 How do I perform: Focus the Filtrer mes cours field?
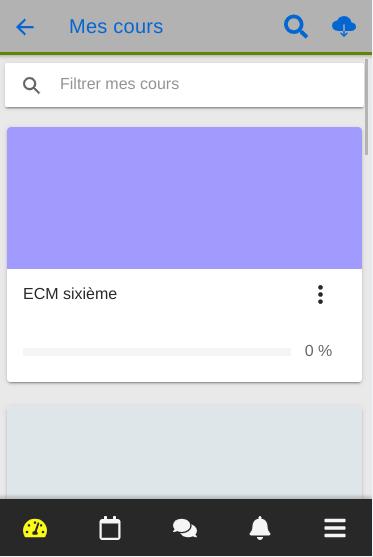(x=185, y=85)
